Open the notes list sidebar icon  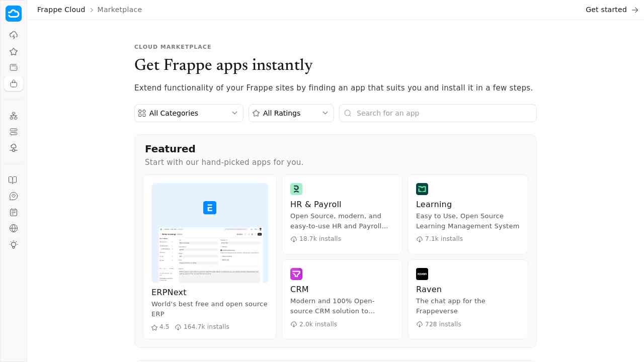(x=14, y=212)
